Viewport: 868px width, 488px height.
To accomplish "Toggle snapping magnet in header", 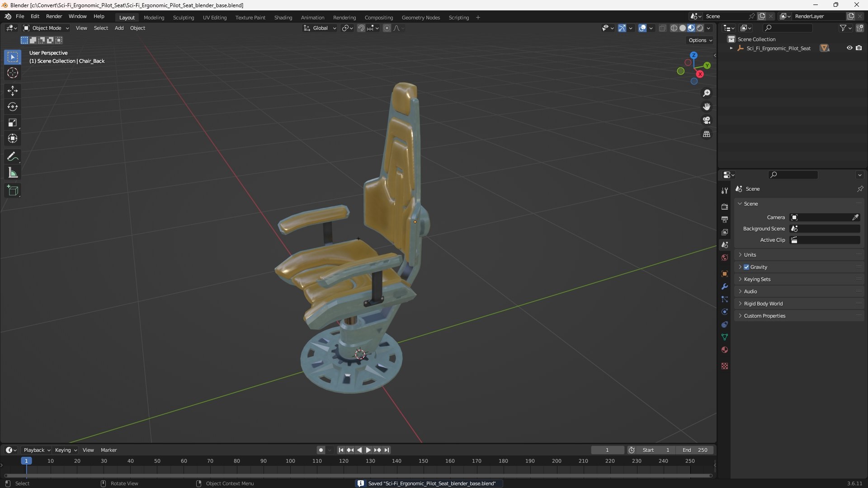I will pos(361,28).
